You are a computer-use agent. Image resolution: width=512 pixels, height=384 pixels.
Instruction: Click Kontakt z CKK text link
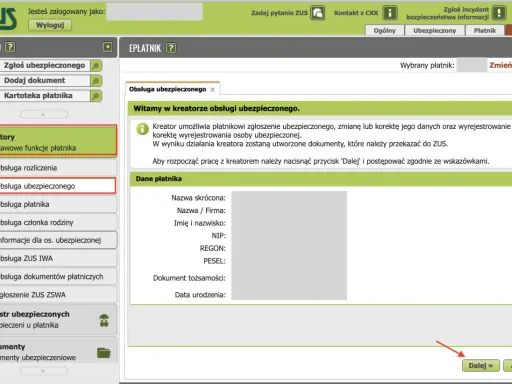click(x=356, y=13)
